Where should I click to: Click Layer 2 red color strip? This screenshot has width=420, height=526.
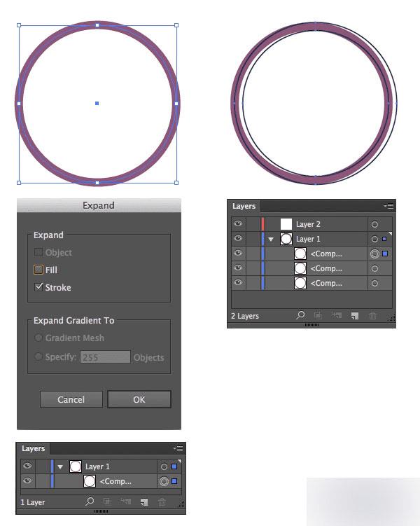point(262,224)
